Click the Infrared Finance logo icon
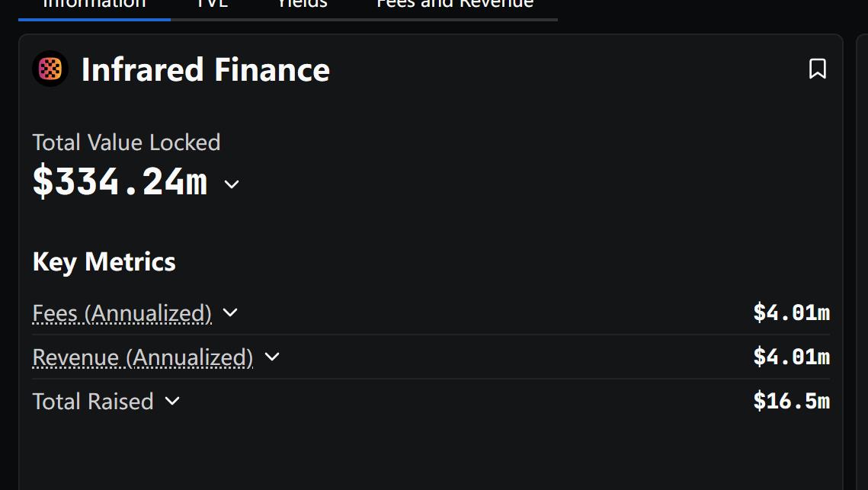Image resolution: width=868 pixels, height=490 pixels. pos(50,69)
